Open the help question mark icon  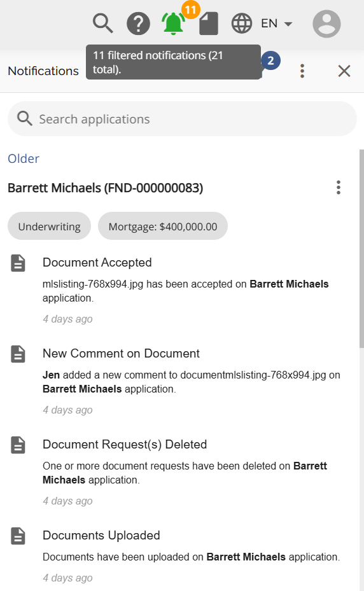pyautogui.click(x=138, y=24)
